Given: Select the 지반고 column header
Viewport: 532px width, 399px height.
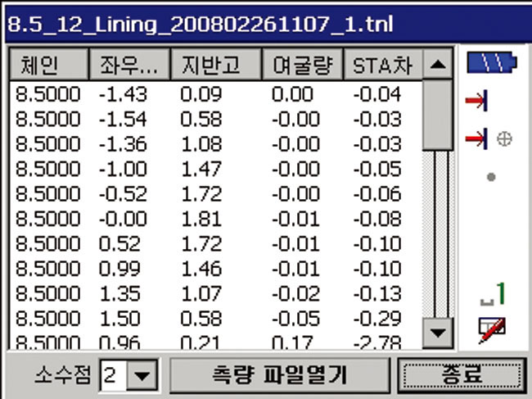Looking at the screenshot, I should 216,64.
